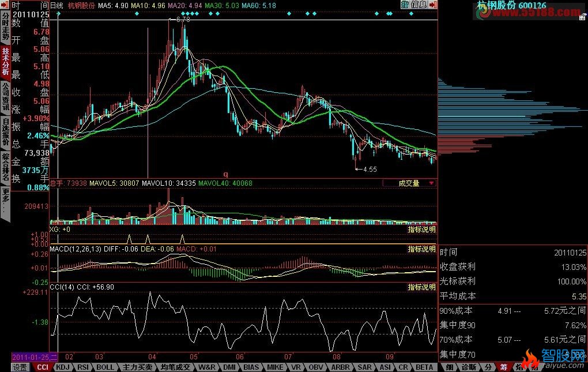Click the 6.78 high price label
The image size is (588, 372).
[183, 19]
